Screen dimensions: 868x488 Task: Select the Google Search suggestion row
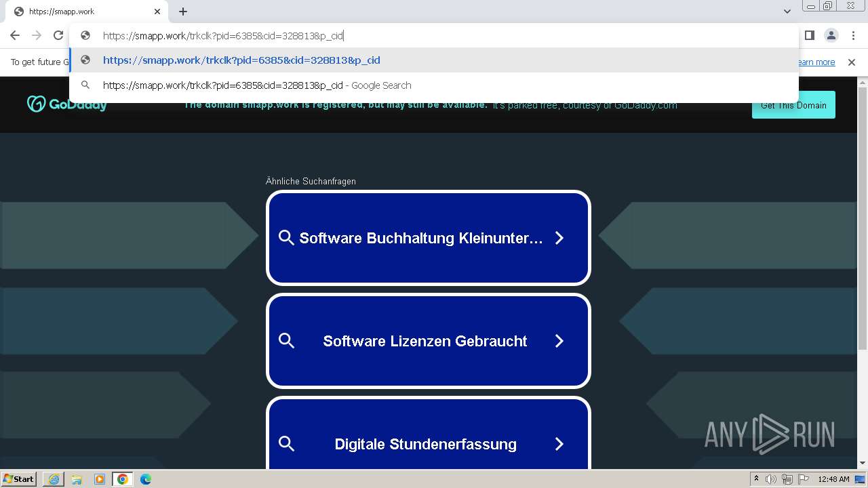click(434, 85)
